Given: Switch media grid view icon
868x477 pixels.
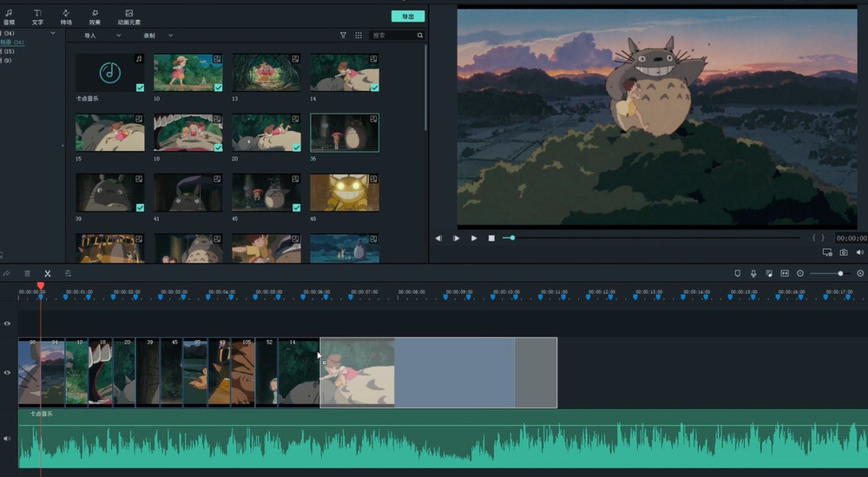Looking at the screenshot, I should coord(358,36).
